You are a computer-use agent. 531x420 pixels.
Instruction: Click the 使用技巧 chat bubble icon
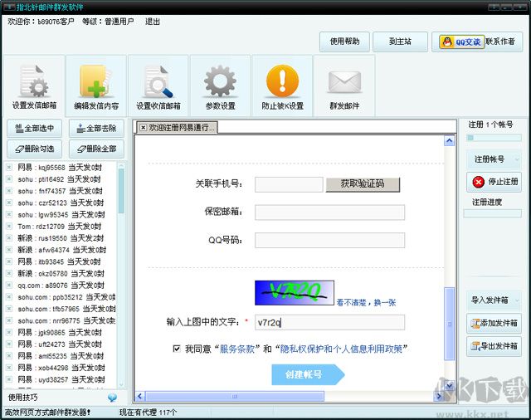(112, 398)
